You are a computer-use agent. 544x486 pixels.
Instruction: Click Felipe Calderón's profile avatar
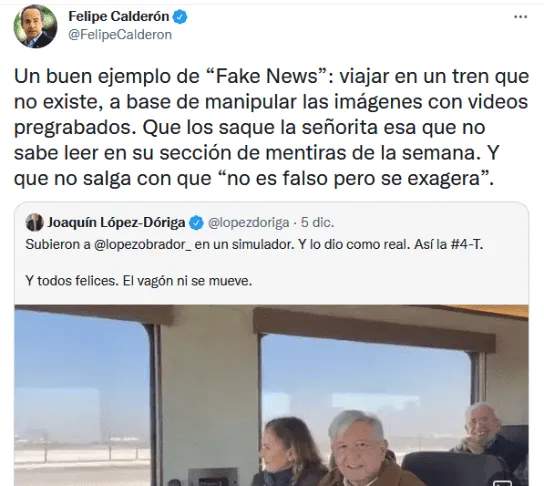35,26
